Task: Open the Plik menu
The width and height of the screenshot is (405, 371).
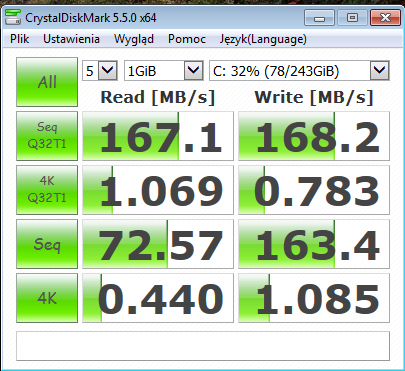Action: (x=20, y=39)
